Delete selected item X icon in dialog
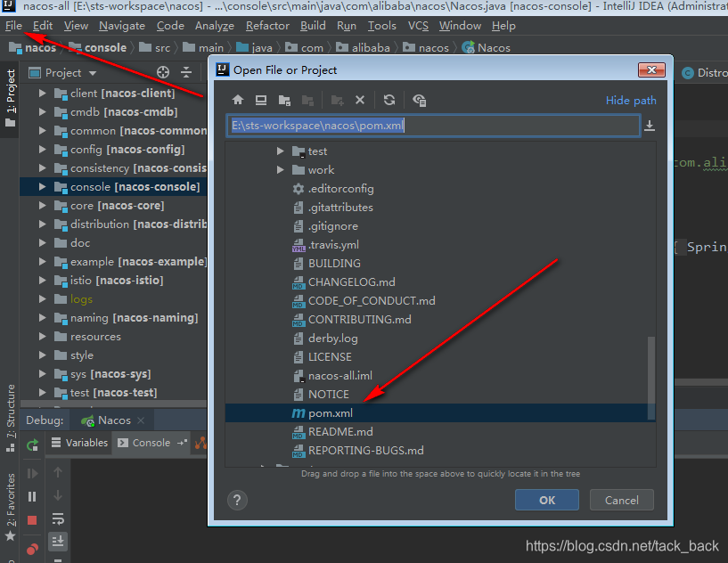This screenshot has height=563, width=728. (360, 100)
